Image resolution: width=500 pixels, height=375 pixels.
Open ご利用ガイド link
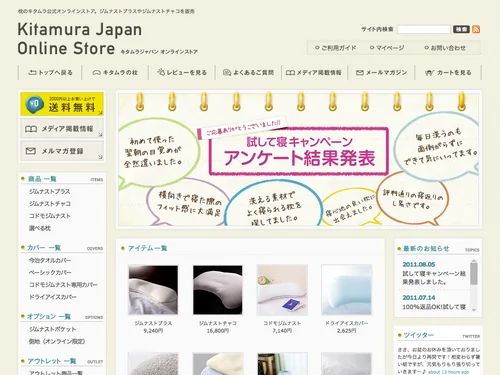336,48
